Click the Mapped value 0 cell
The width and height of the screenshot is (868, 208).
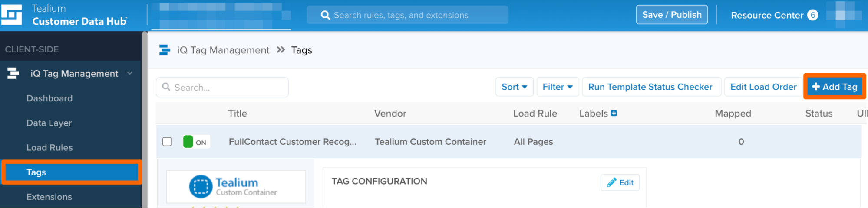[741, 142]
